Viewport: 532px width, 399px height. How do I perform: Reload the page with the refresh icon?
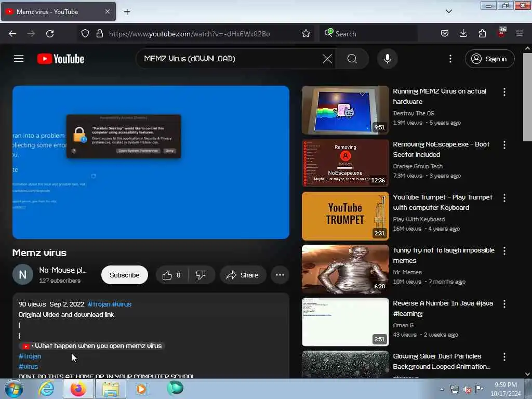50,34
